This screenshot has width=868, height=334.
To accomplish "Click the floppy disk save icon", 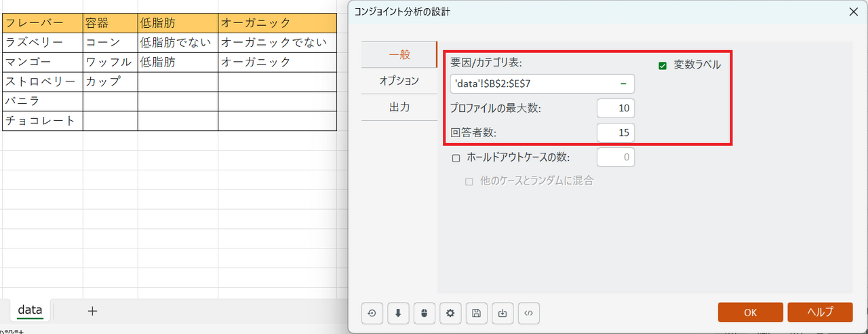I will pos(477,313).
